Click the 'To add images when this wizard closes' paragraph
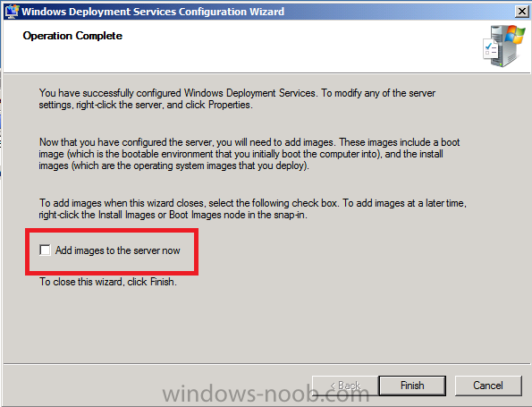 coord(253,208)
